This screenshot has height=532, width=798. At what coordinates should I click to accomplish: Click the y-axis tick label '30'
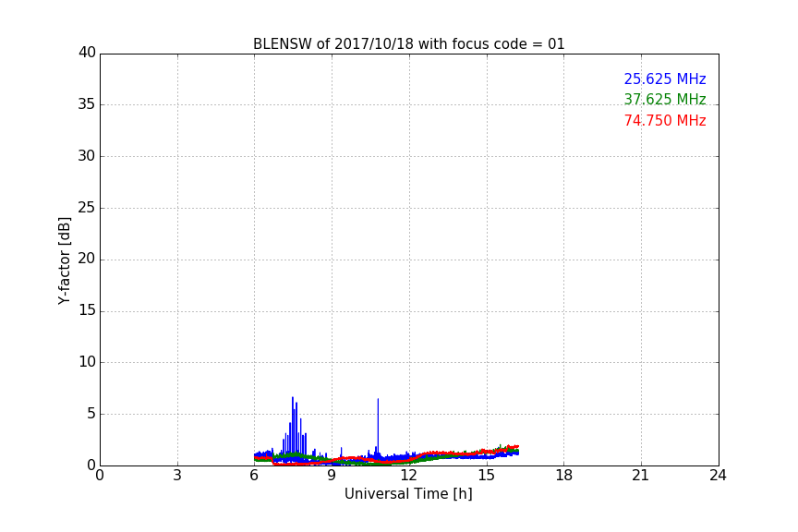tap(87, 156)
